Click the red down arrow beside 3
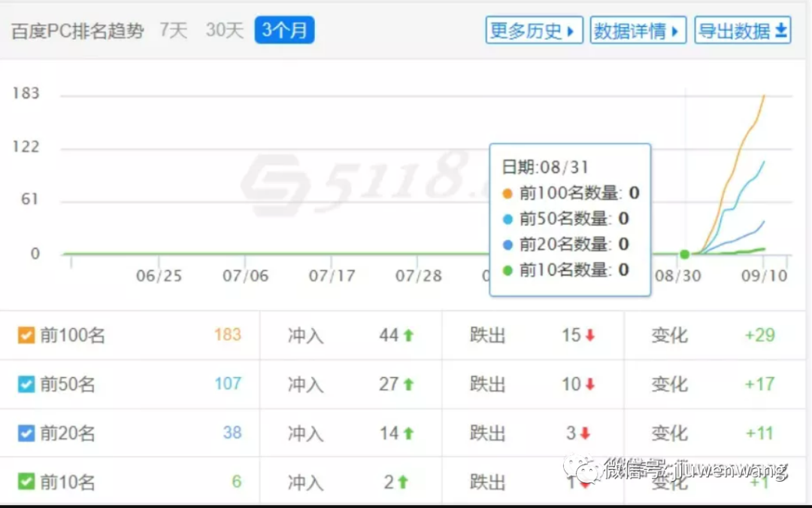Viewport: 812px width, 508px height. click(x=585, y=433)
